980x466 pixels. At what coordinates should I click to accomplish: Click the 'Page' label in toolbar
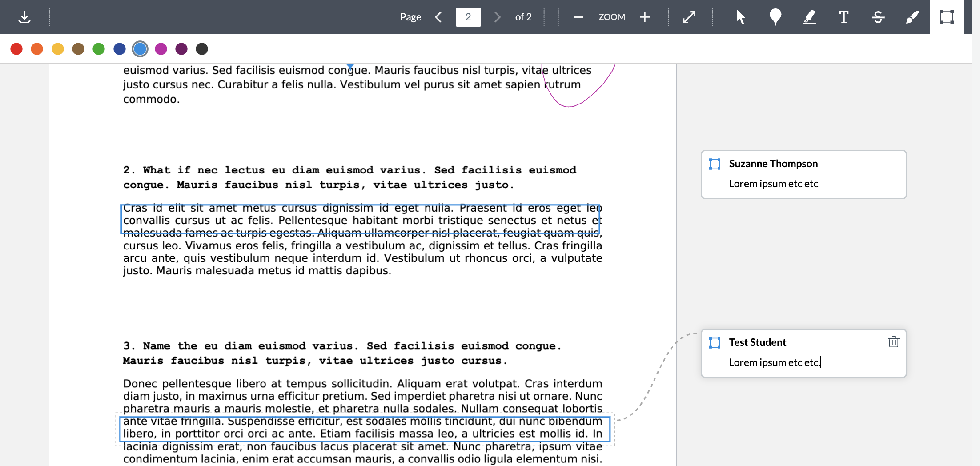[410, 17]
